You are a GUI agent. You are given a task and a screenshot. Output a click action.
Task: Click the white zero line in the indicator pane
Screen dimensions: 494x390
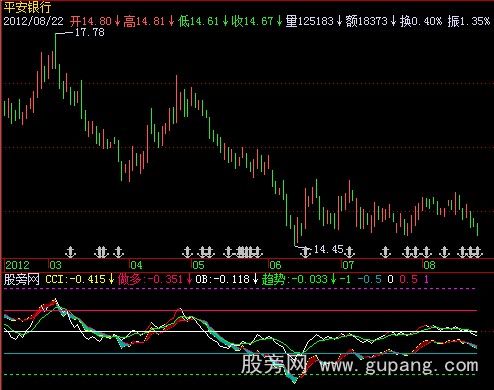241,332
